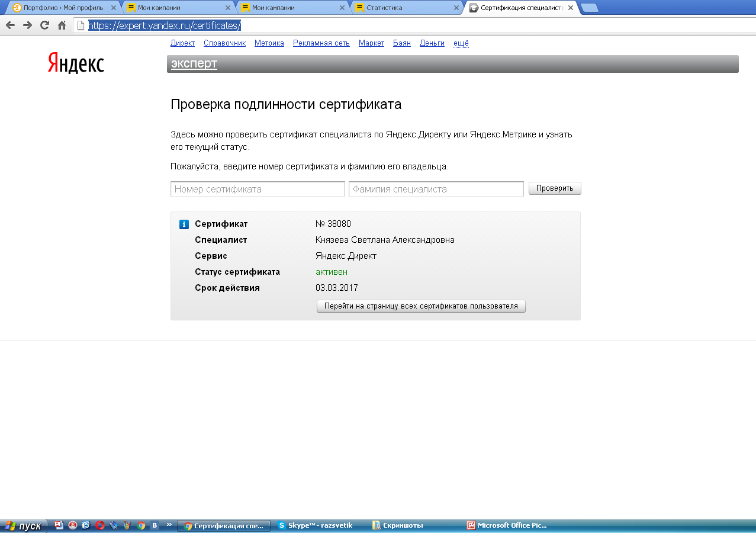The width and height of the screenshot is (756, 533).
Task: Click the address bar URL
Action: (x=165, y=25)
